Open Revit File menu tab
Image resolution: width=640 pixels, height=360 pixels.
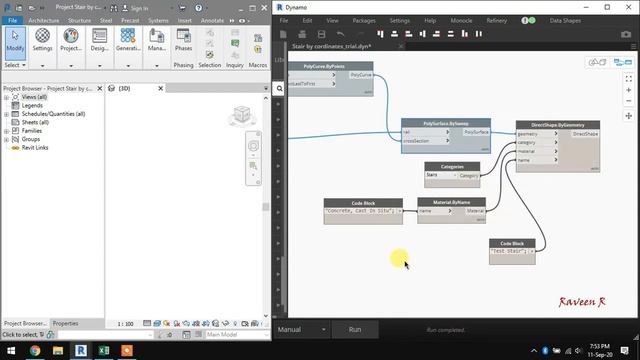pyautogui.click(x=13, y=20)
